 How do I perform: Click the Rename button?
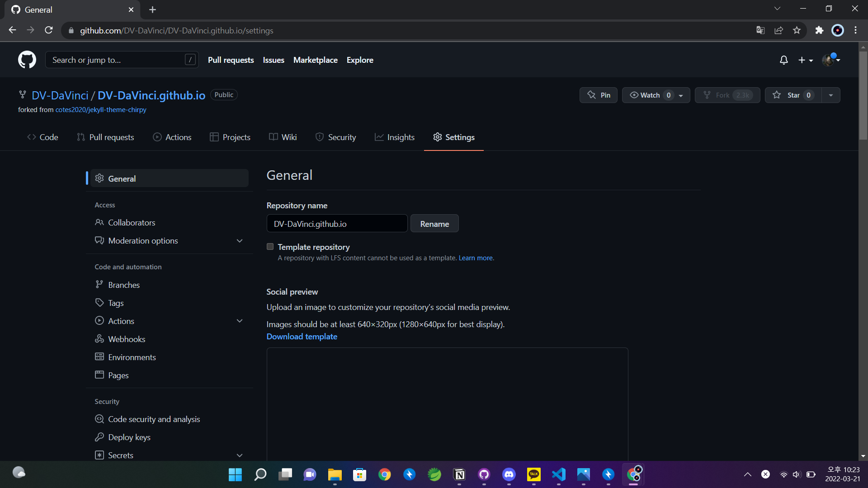tap(434, 224)
